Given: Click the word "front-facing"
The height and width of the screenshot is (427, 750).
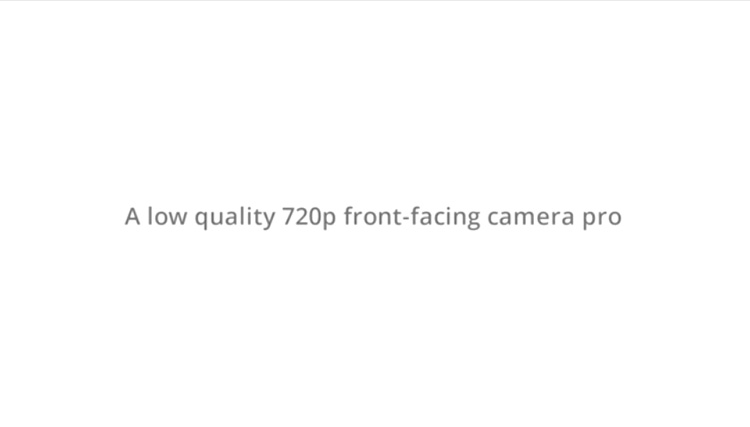Looking at the screenshot, I should point(411,217).
